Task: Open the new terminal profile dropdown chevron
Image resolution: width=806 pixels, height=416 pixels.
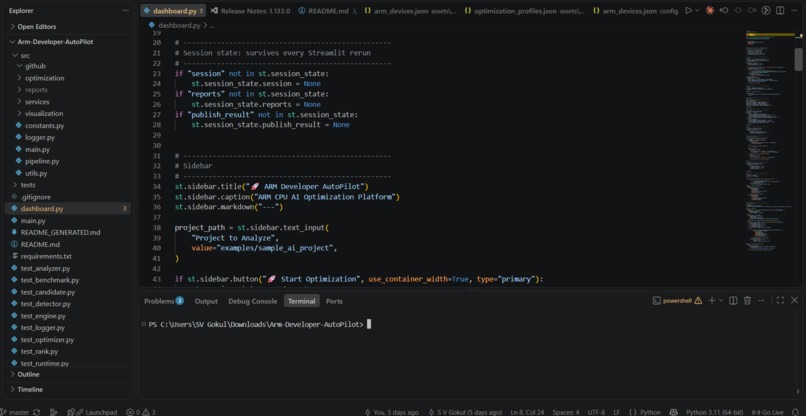Action: click(x=721, y=300)
